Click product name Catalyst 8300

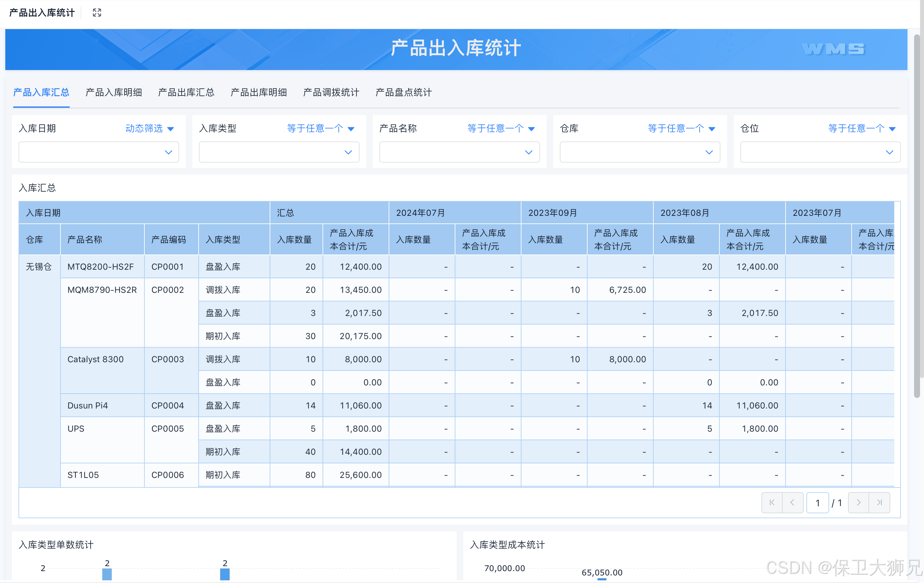pyautogui.click(x=96, y=359)
